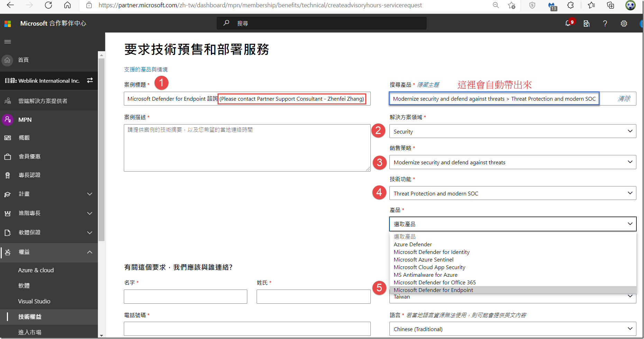Click the site lock icon in address bar
The image size is (644, 339).
pos(89,5)
